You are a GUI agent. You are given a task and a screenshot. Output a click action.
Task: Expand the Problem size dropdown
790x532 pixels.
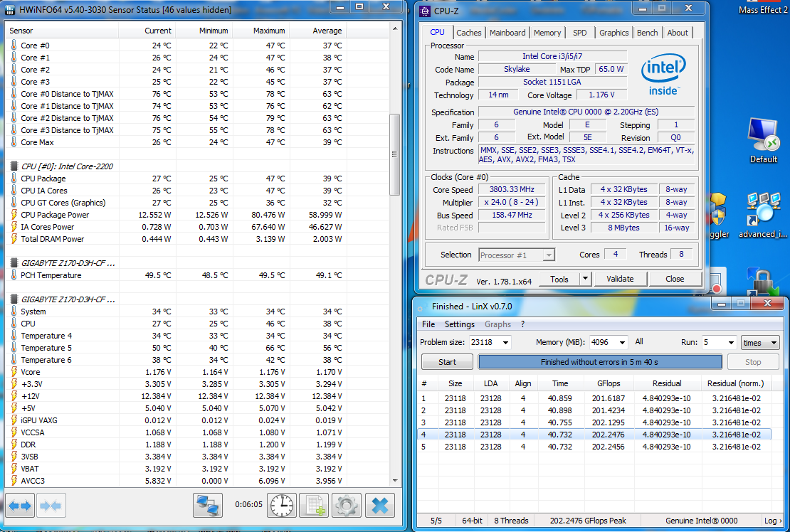click(505, 343)
